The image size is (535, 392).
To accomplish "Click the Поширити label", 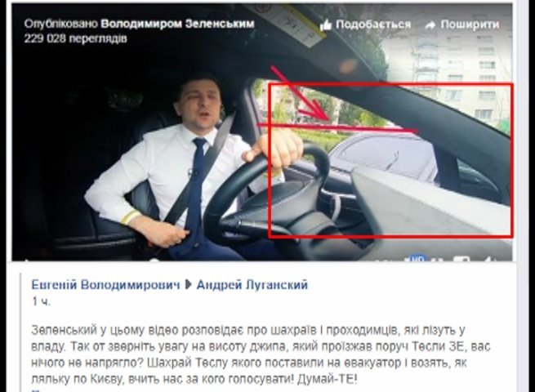I will click(x=470, y=24).
